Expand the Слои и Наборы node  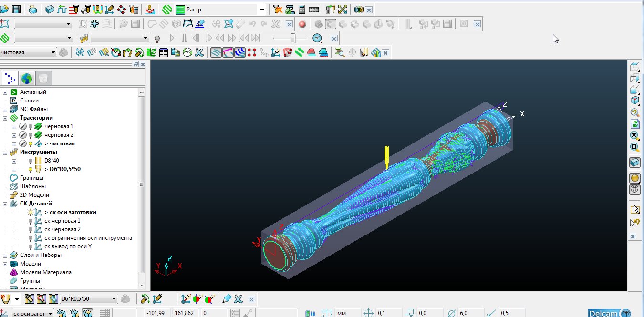click(5, 256)
